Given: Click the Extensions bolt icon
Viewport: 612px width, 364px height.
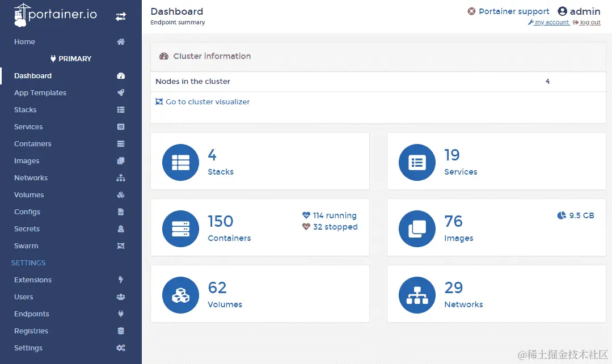Looking at the screenshot, I should pos(121,280).
